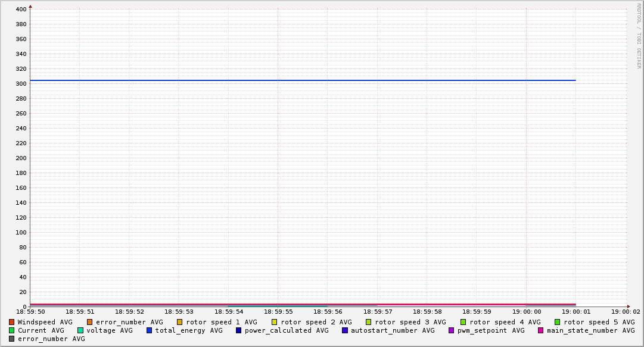Click the power_calculated AVG legend swatch
This screenshot has width=644, height=347.
pyautogui.click(x=239, y=330)
